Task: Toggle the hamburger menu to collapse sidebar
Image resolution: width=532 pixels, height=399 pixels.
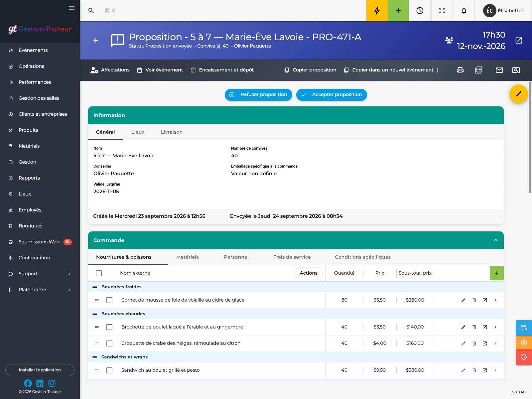Action: click(x=72, y=8)
